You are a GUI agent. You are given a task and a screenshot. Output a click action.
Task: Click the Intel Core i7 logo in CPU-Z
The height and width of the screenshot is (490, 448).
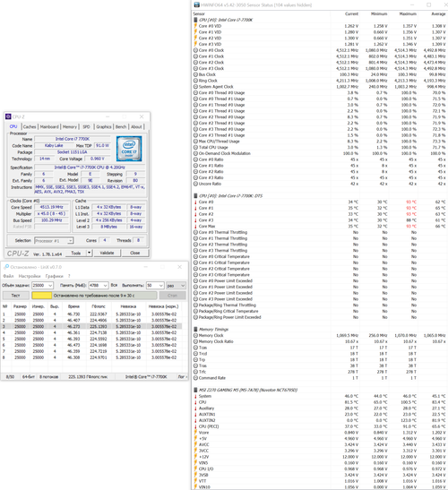[x=129, y=149]
